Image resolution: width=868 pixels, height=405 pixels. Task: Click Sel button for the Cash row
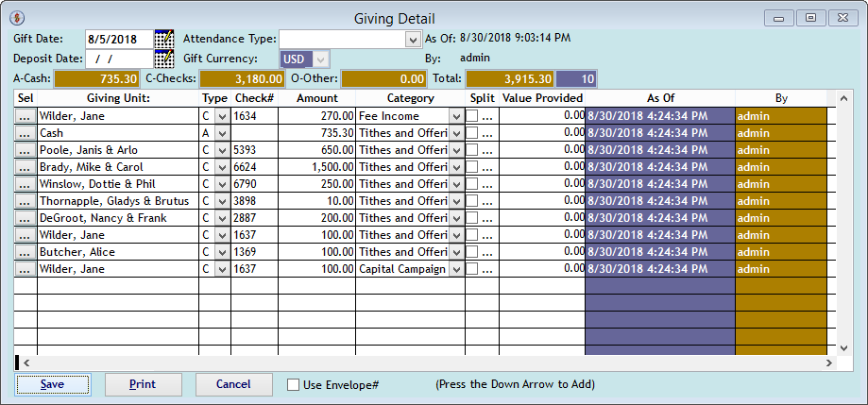click(x=25, y=133)
